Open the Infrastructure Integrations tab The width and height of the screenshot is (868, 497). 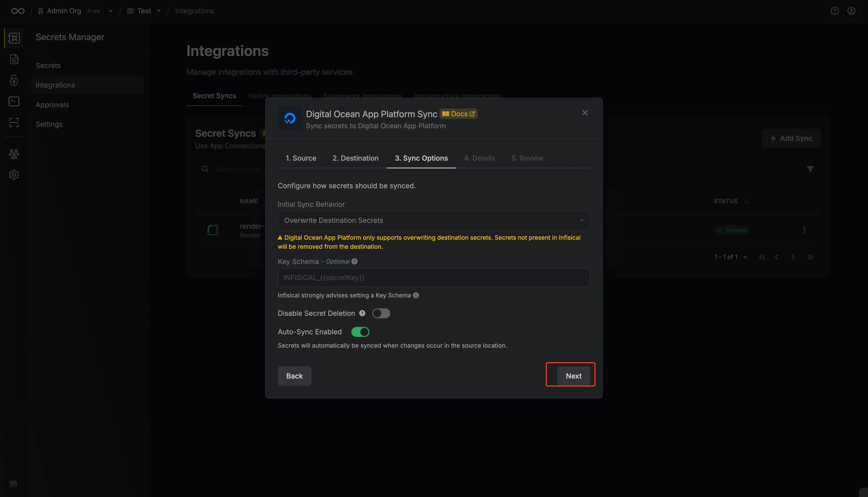pyautogui.click(x=457, y=96)
